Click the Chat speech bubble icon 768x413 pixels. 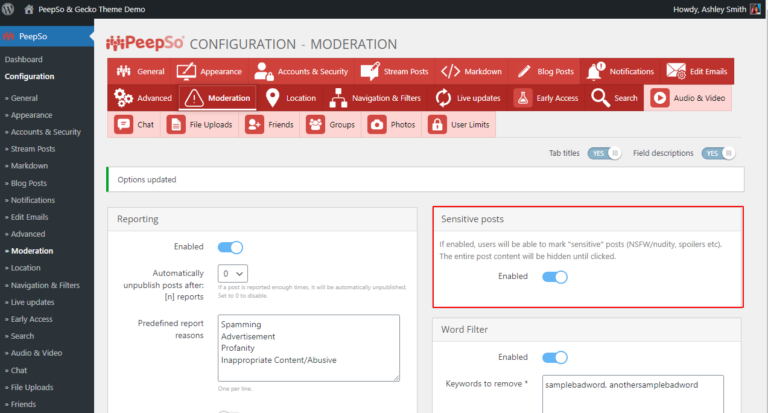pyautogui.click(x=124, y=125)
